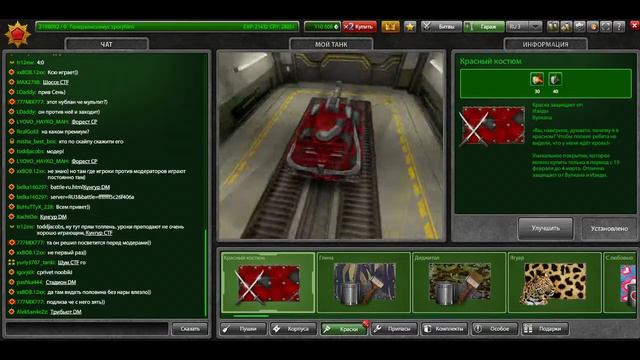Click the icon right of friends icon
Screen dimensions: 640x360
tap(566, 27)
